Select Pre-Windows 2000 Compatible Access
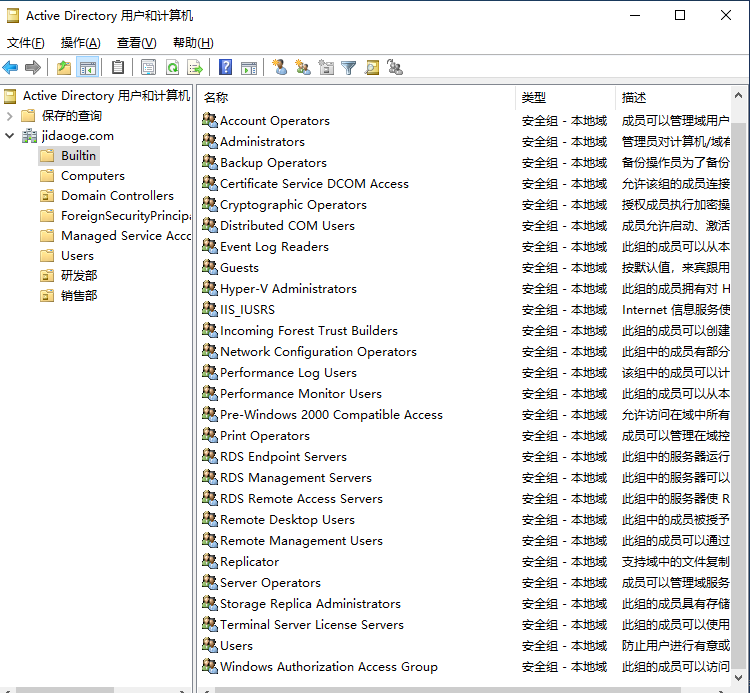Viewport: 750px width, 693px height. 331,415
